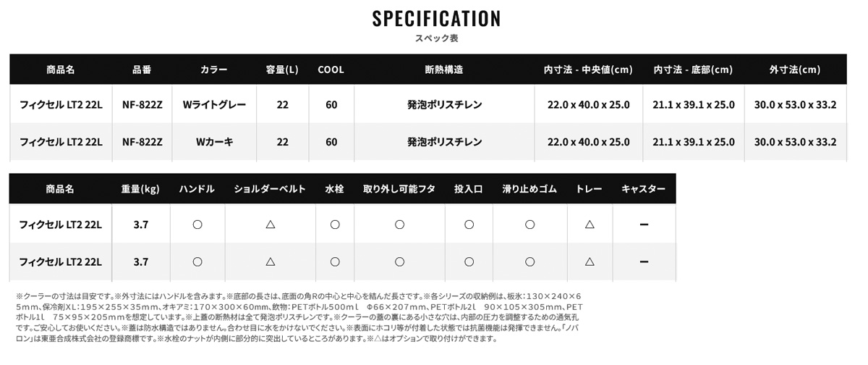
Task: Click the Wライトグレー color cell
Action: 214,105
